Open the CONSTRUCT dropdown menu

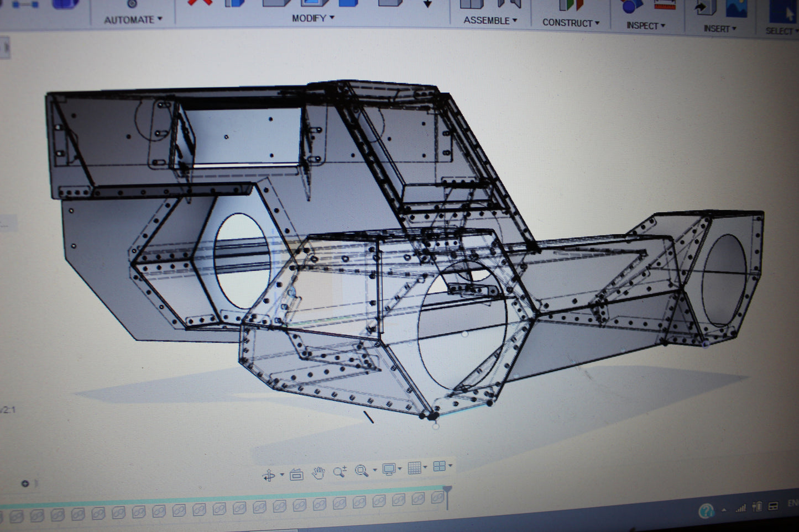click(x=571, y=23)
